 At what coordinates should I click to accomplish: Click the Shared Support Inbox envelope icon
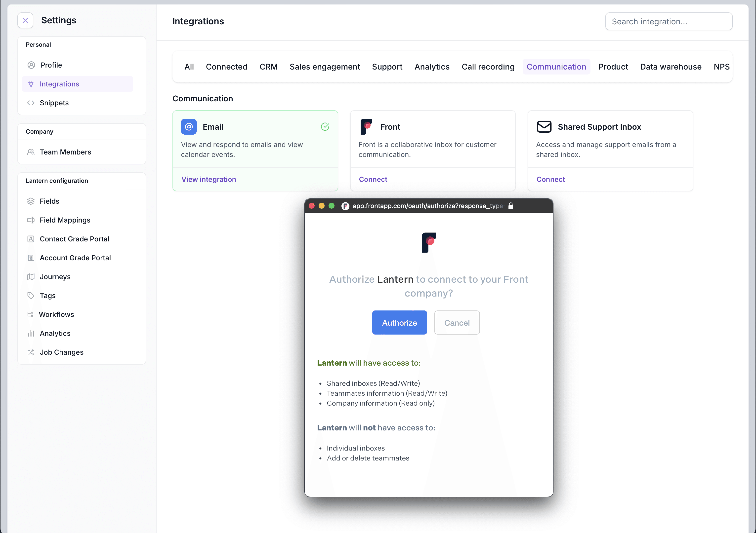coord(544,127)
